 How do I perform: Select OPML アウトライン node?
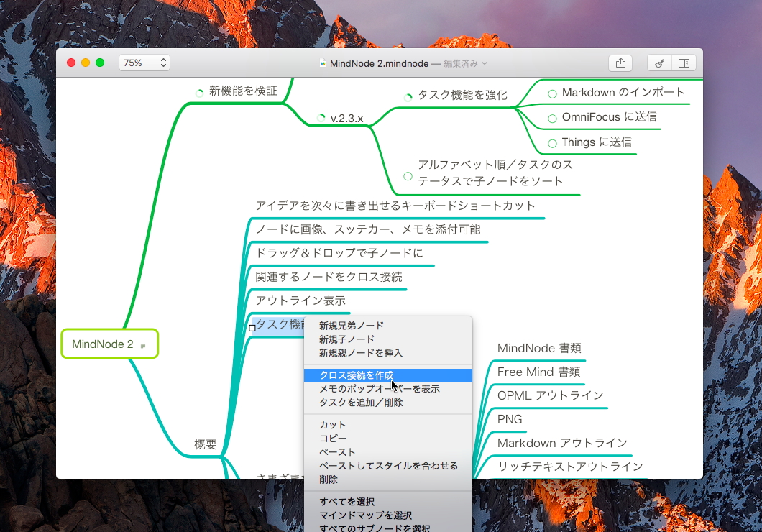point(550,395)
